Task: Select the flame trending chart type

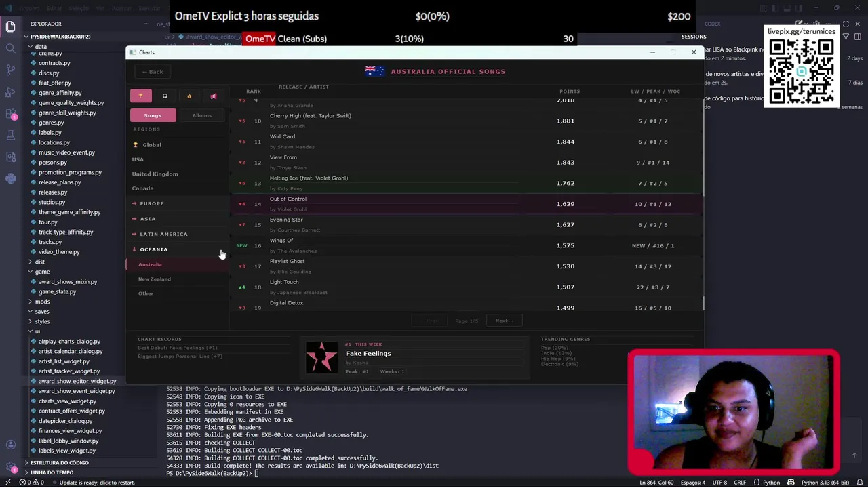Action: [189, 96]
